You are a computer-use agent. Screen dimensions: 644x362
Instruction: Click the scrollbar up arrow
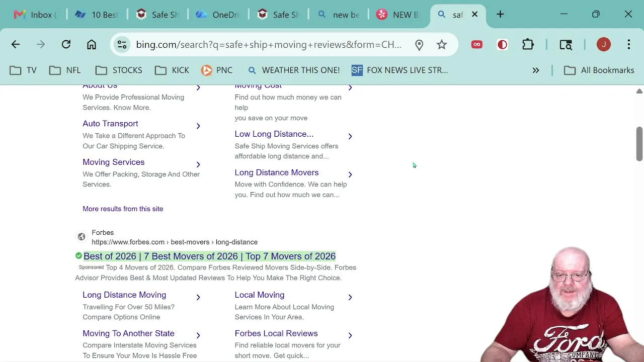639,91
